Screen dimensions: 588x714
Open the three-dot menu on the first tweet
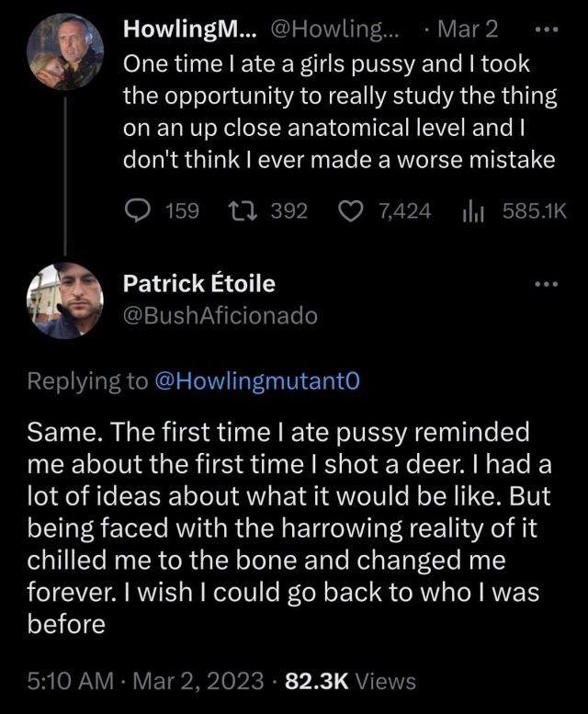pyautogui.click(x=546, y=28)
